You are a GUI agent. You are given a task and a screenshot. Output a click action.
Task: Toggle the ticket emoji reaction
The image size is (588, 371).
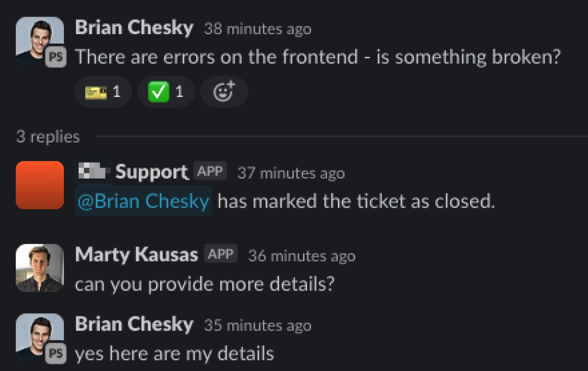coord(103,92)
